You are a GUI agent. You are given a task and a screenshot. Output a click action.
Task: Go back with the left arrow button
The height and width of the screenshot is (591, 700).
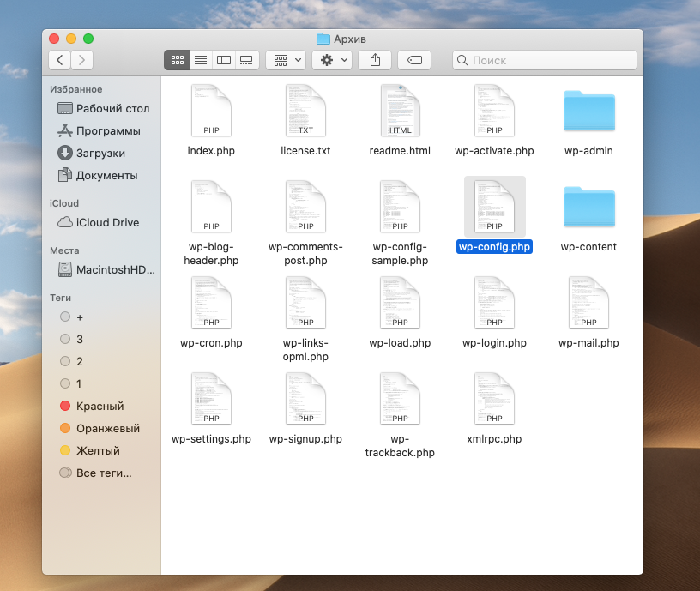[x=59, y=60]
